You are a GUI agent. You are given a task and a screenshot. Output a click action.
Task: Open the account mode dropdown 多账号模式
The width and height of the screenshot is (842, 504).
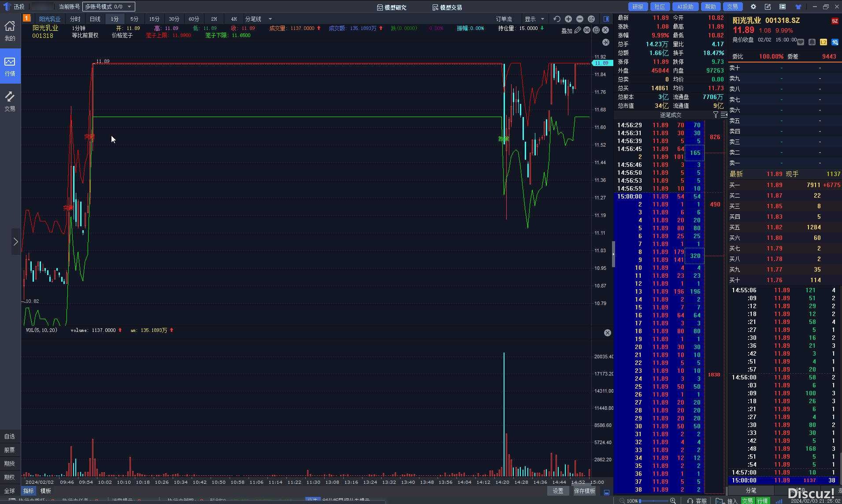tap(109, 7)
